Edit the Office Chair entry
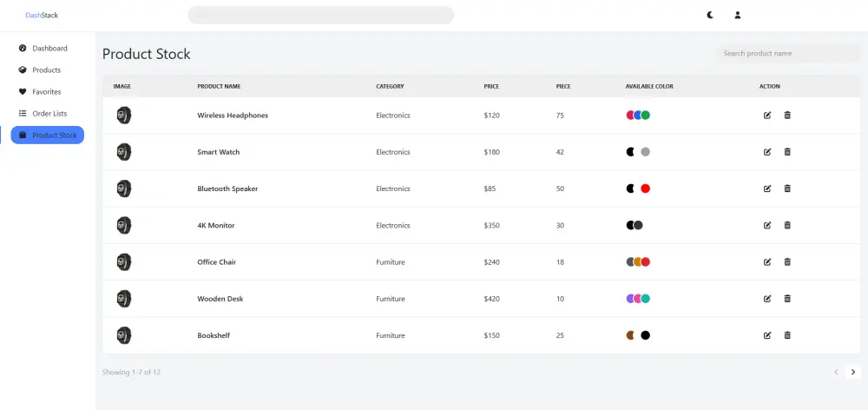868x410 pixels. pos(767,261)
